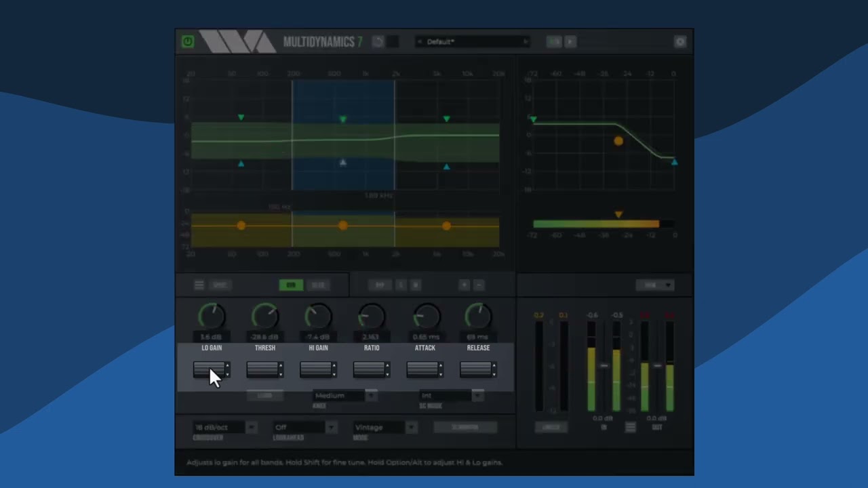Viewport: 868px width, 488px height.
Task: Toggle the green plugin power button
Action: tap(188, 42)
